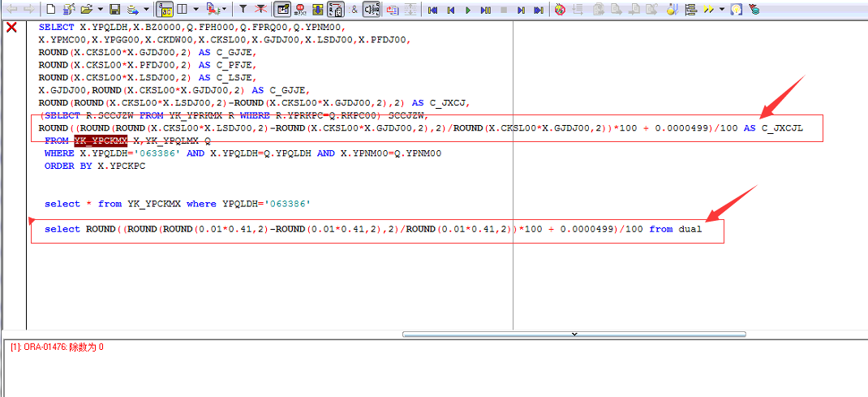Click the grayed indent lines icon
This screenshot has height=397, width=868.
pos(578,9)
